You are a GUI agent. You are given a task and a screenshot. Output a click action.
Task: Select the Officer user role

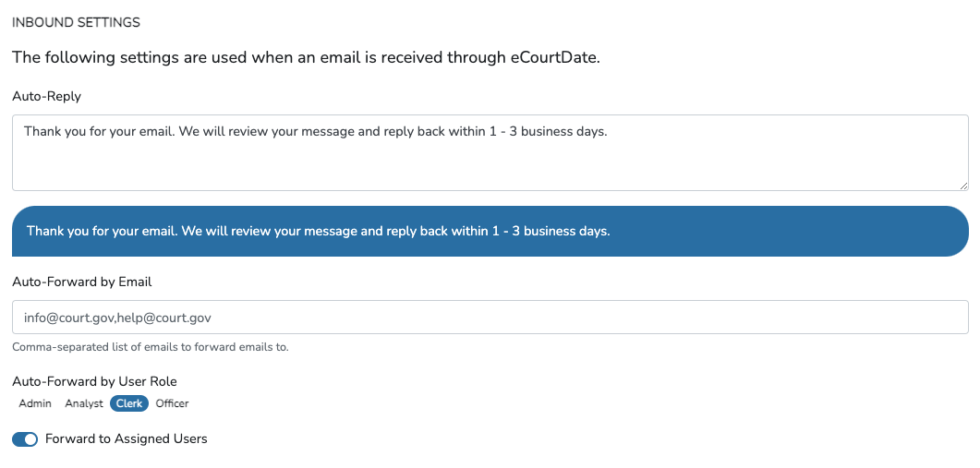click(x=172, y=403)
